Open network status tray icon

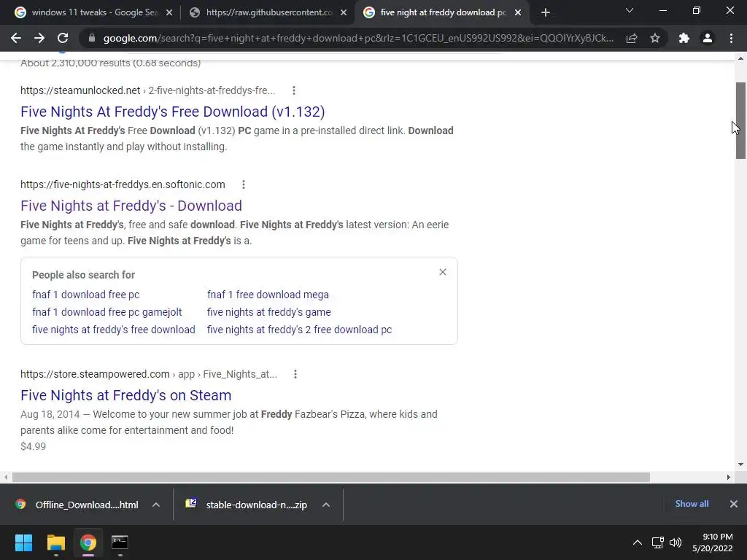point(658,542)
